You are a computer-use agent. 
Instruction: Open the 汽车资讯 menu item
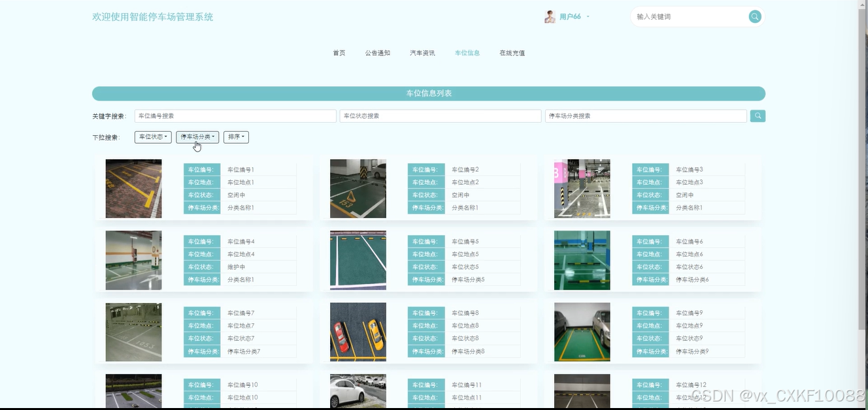click(x=422, y=53)
